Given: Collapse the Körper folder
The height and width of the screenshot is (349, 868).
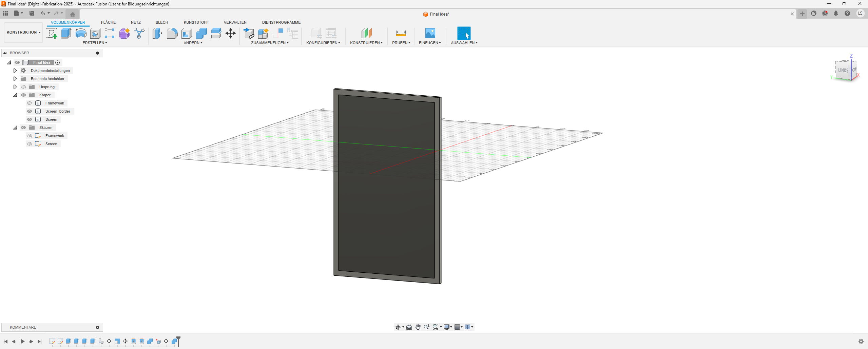Looking at the screenshot, I should 15,95.
